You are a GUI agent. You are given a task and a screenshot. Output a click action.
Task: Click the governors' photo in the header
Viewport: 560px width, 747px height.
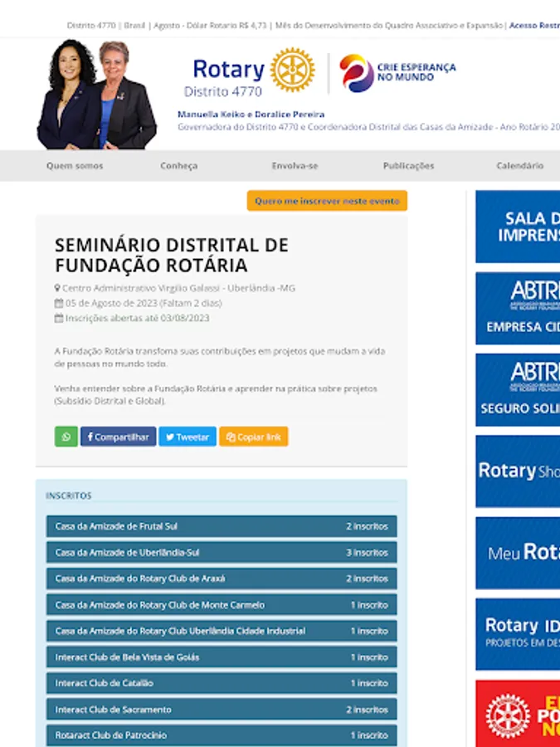point(97,95)
